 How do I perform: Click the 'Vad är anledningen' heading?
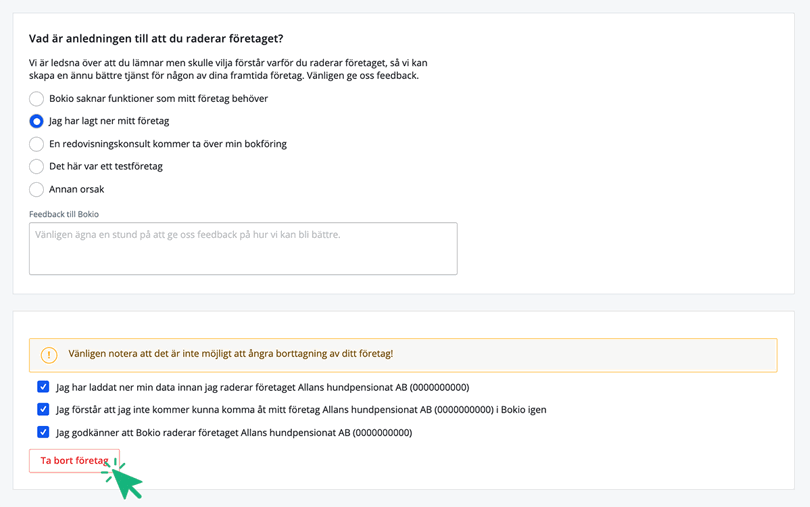[x=156, y=39]
